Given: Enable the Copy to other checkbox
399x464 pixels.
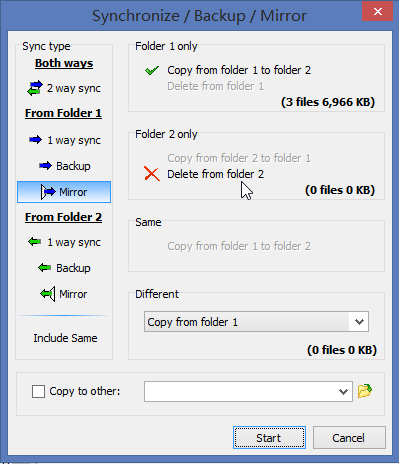Looking at the screenshot, I should tap(38, 391).
